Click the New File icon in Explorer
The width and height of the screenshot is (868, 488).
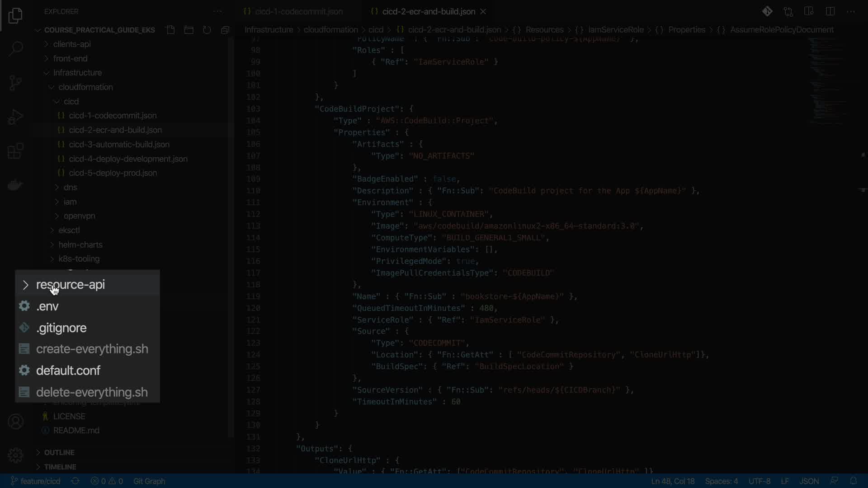(x=170, y=30)
